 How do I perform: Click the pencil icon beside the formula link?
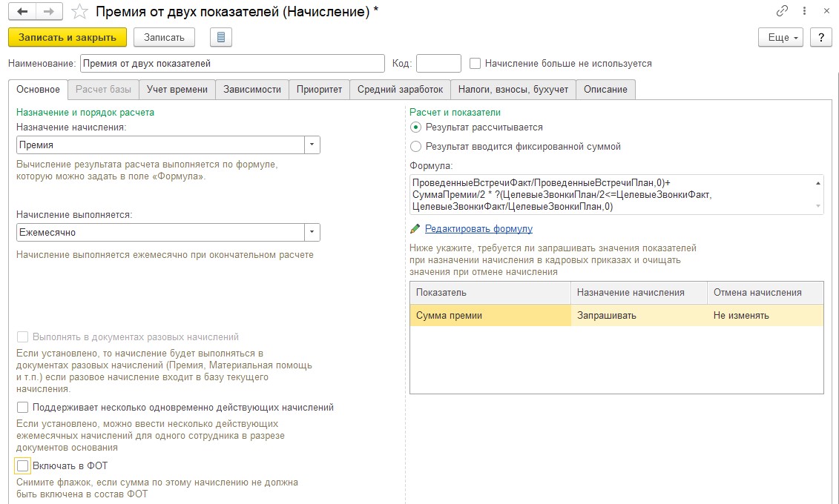[x=415, y=229]
